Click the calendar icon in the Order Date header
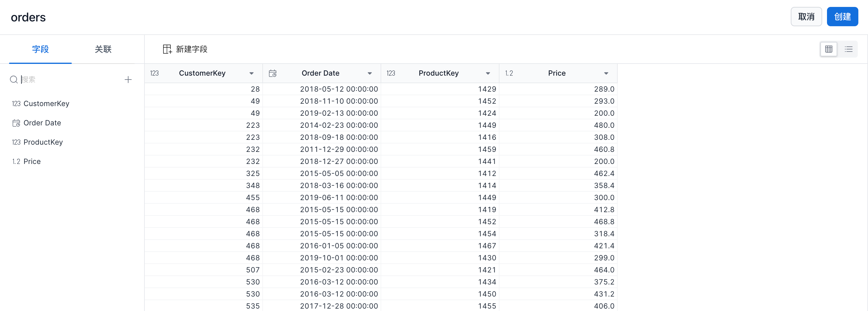 (x=273, y=73)
